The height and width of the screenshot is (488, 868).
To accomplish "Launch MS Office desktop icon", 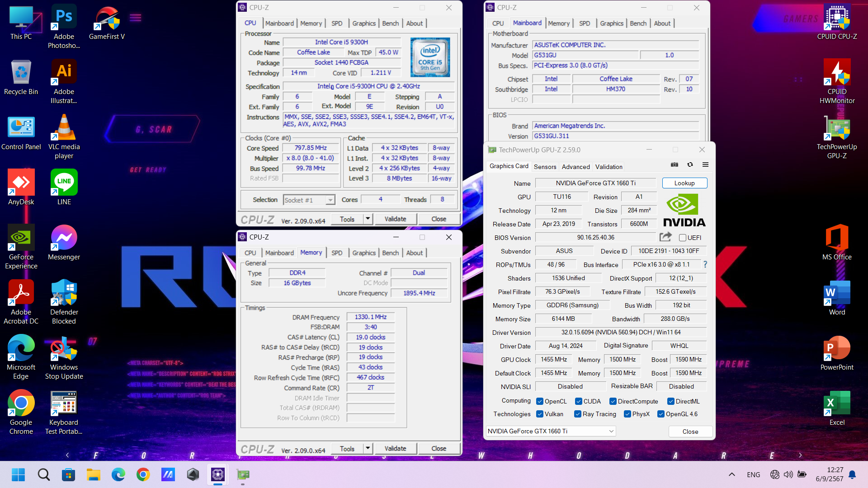I will click(837, 243).
